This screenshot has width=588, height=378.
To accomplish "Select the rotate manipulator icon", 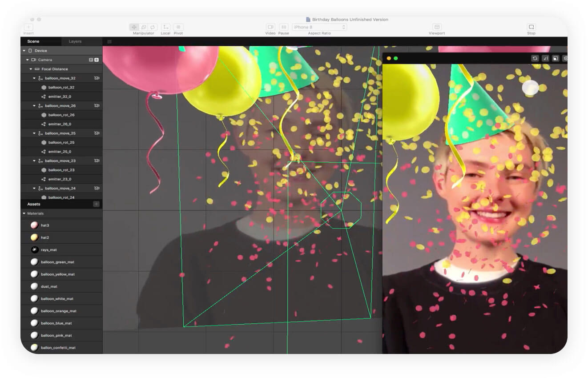I will [x=153, y=27].
